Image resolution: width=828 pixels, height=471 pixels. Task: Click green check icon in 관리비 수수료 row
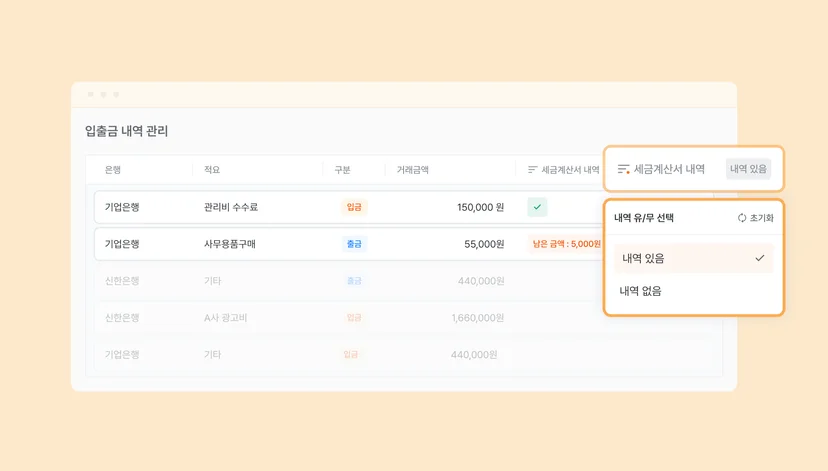(x=537, y=207)
